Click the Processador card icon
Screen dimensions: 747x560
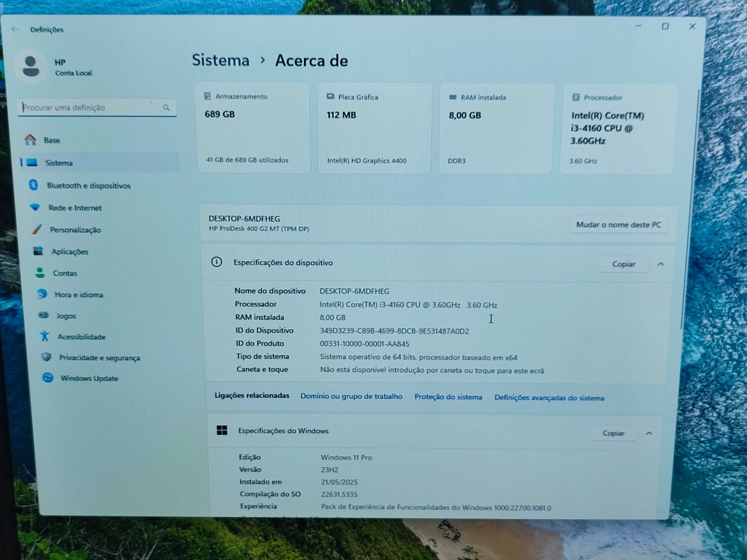click(576, 98)
